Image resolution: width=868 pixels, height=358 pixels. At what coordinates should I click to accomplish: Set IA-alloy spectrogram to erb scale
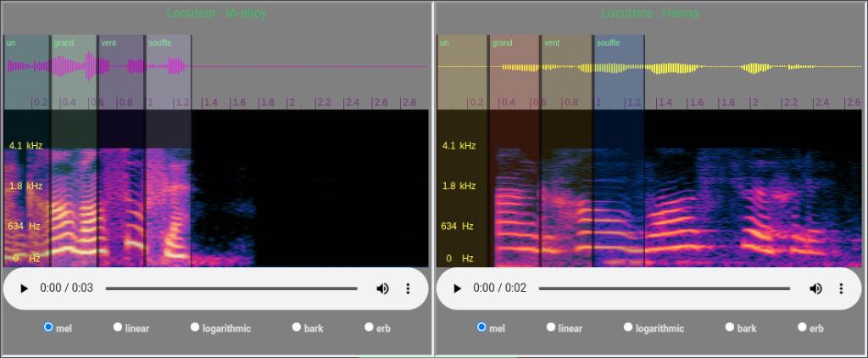(x=369, y=327)
